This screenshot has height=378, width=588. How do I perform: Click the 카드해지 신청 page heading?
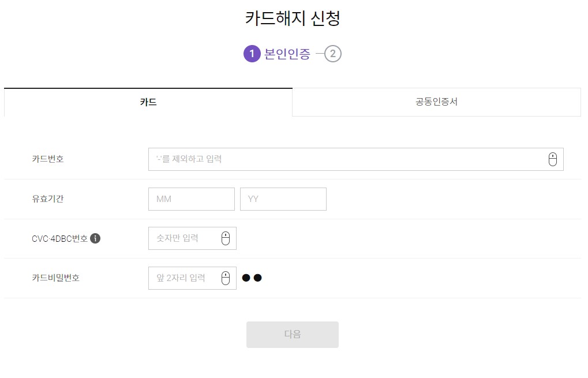point(293,18)
